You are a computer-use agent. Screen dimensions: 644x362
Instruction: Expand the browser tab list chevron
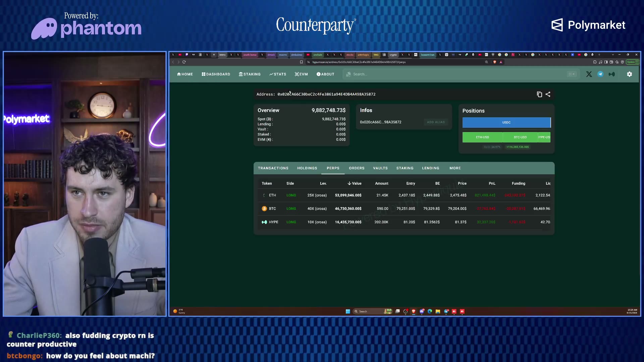[613, 55]
